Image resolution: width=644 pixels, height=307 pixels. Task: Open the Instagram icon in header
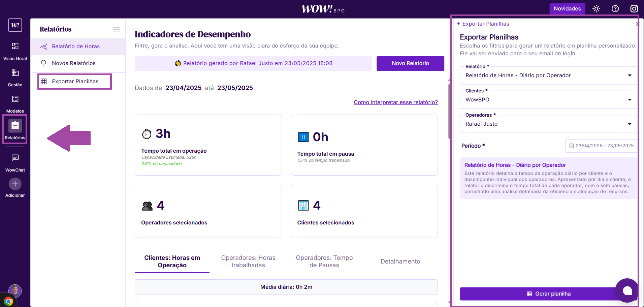click(x=634, y=9)
